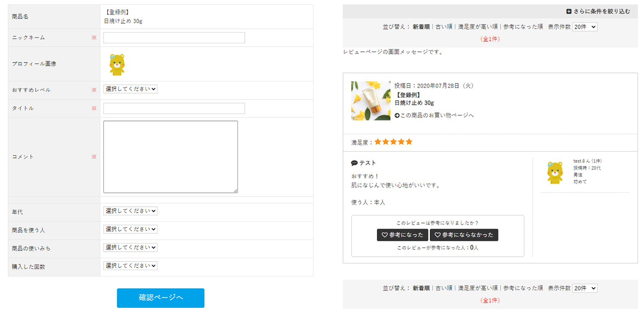Click the 参考にならなかった button
Screen dimensions: 644x313
tap(464, 235)
